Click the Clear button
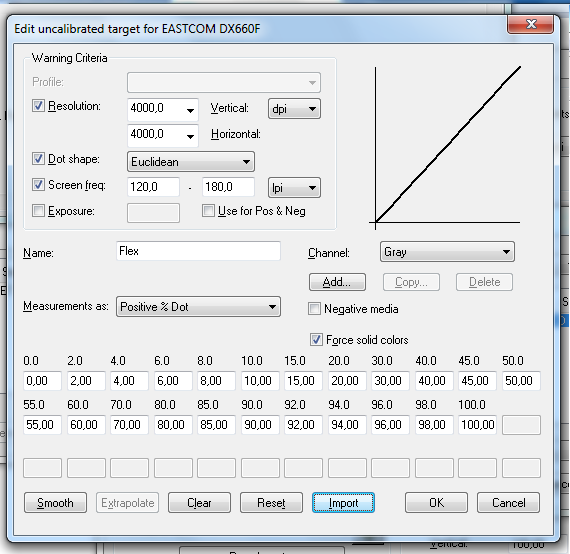Image resolution: width=570 pixels, height=554 pixels. coord(199,503)
